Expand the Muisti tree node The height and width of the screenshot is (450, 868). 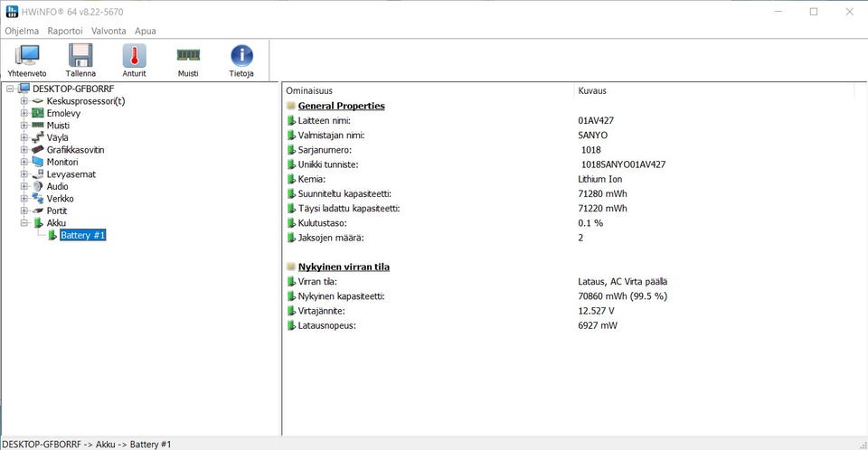point(24,125)
